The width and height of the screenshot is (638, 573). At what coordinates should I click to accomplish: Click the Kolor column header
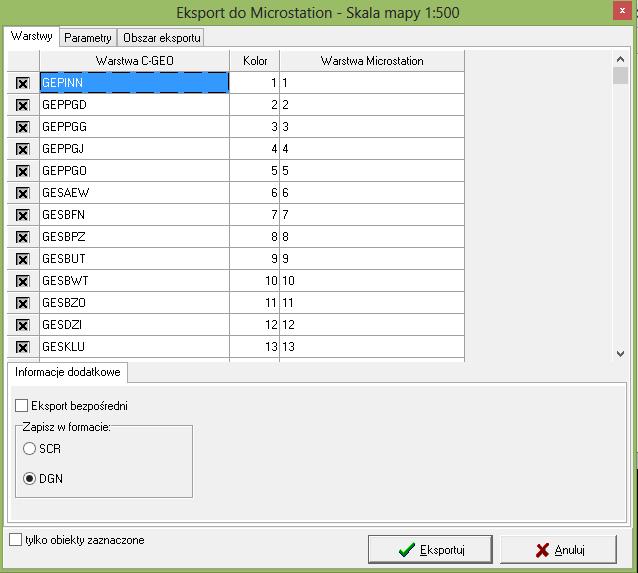tap(255, 61)
